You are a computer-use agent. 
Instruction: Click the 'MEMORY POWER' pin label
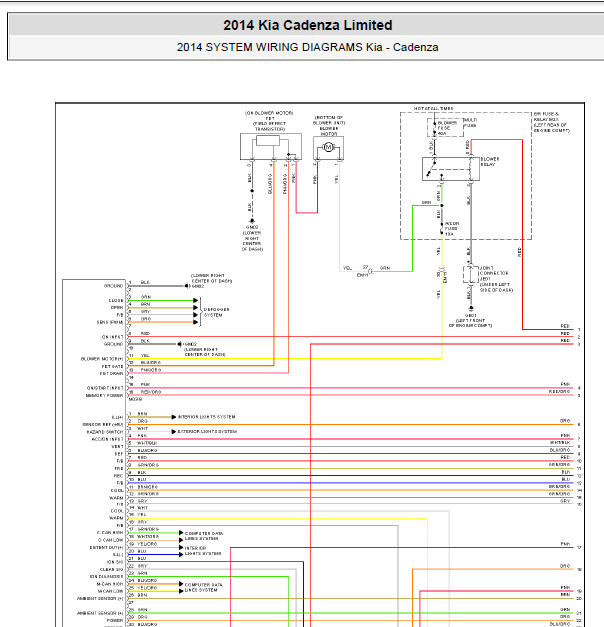point(104,395)
